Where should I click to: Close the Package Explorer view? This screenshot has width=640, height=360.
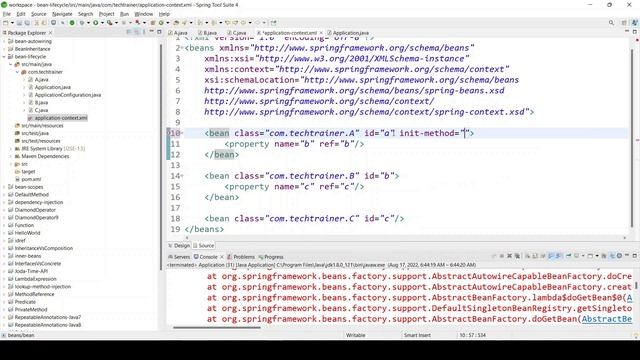pyautogui.click(x=51, y=33)
